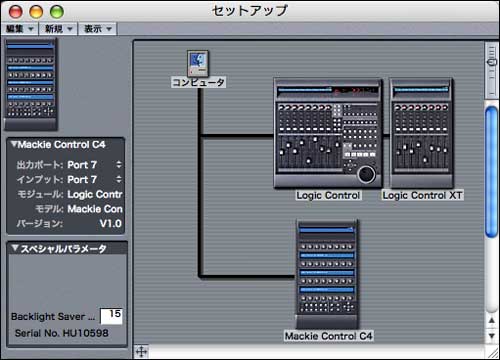
Task: Click the four-arrow move icon at bottom
Action: 141,352
